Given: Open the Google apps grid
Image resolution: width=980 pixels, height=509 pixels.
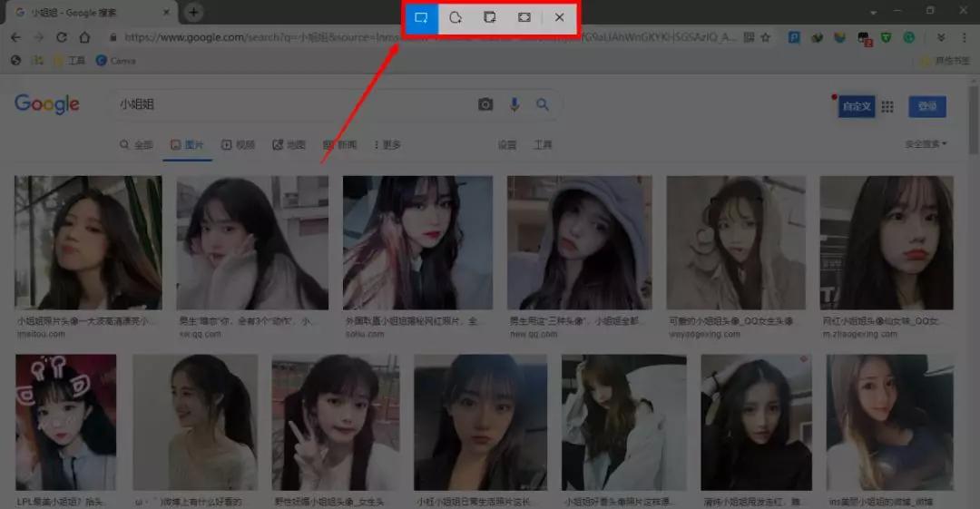Looking at the screenshot, I should [887, 107].
